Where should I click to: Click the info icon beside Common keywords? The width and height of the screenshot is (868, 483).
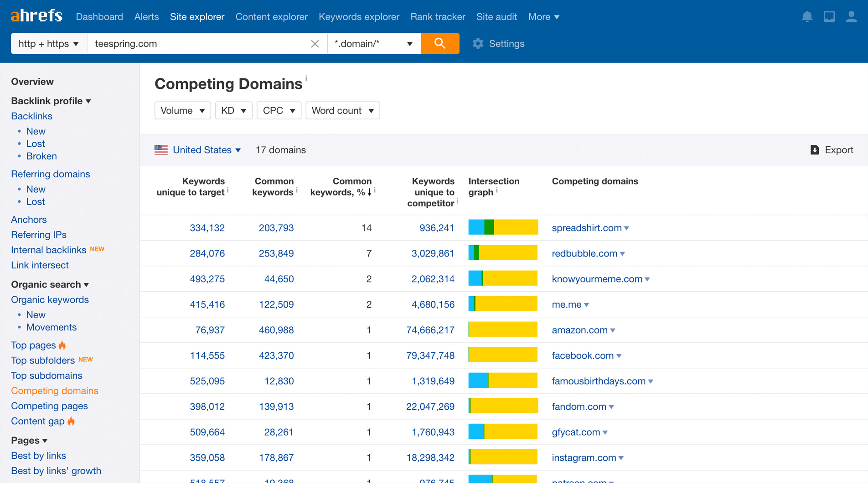pos(296,190)
